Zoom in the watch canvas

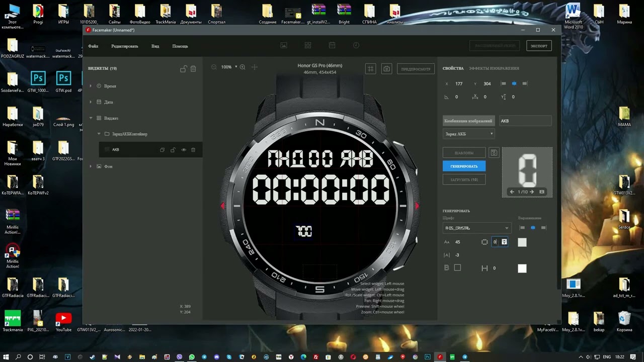click(x=243, y=67)
